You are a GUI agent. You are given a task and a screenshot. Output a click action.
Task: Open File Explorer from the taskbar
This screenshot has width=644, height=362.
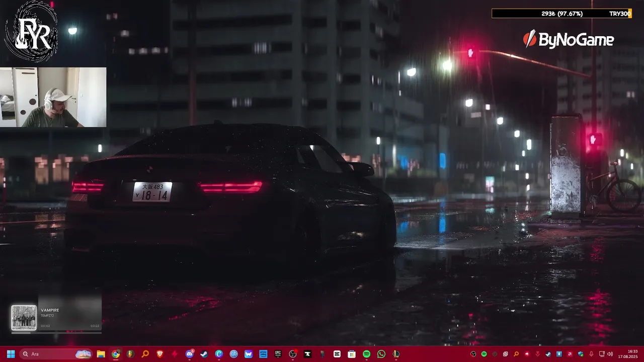point(101,354)
